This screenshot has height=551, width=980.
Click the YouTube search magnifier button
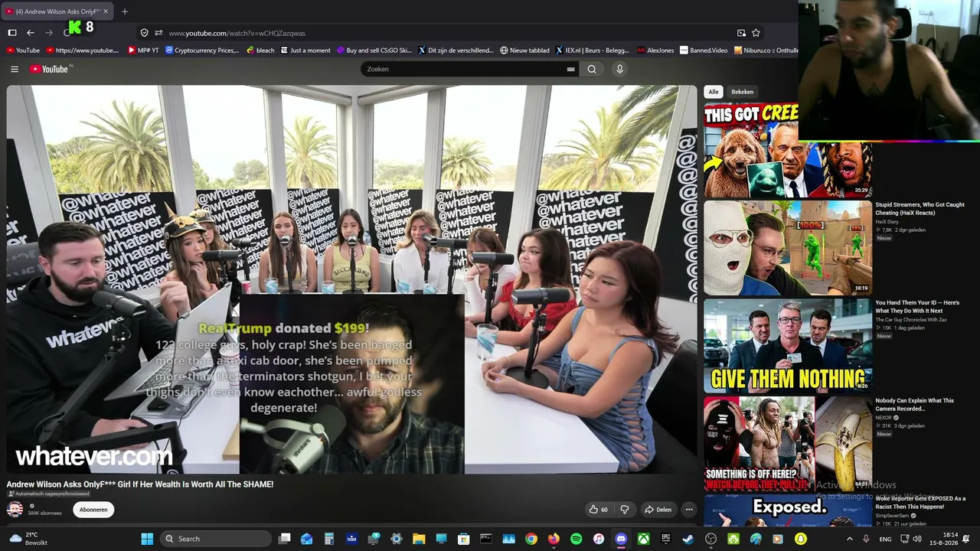[592, 69]
